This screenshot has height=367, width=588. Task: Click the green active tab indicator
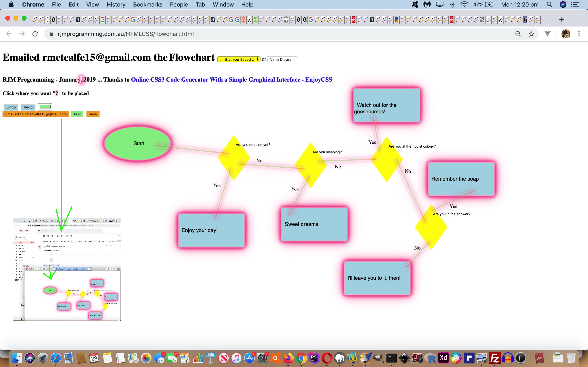coord(45,107)
